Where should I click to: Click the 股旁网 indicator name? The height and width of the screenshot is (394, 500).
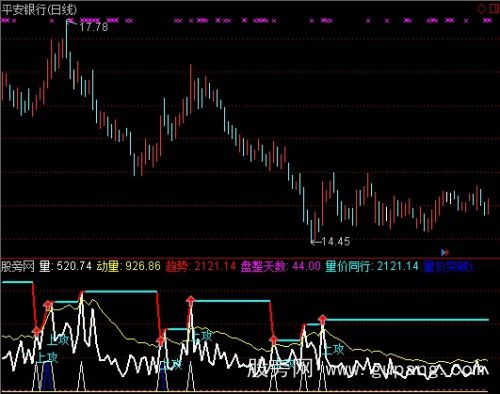tap(18, 266)
